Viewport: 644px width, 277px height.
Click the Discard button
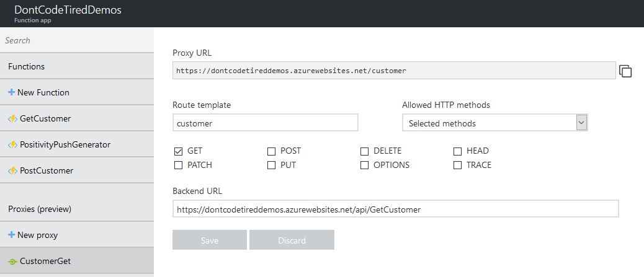292,240
